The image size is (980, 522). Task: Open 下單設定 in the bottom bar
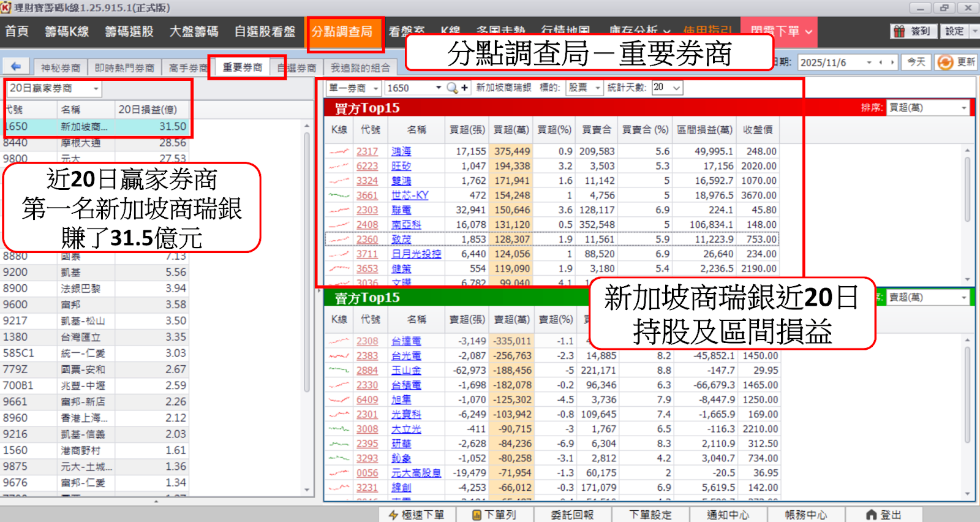point(650,515)
